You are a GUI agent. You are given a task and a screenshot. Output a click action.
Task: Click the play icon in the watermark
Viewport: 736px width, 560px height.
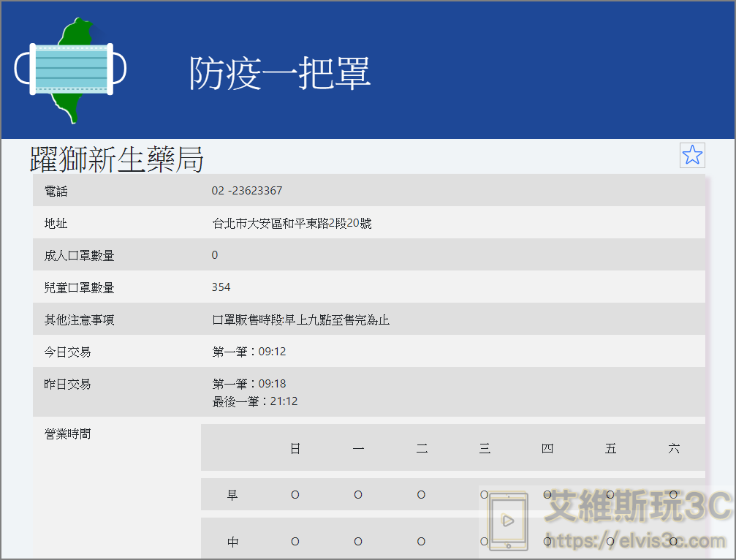(507, 521)
